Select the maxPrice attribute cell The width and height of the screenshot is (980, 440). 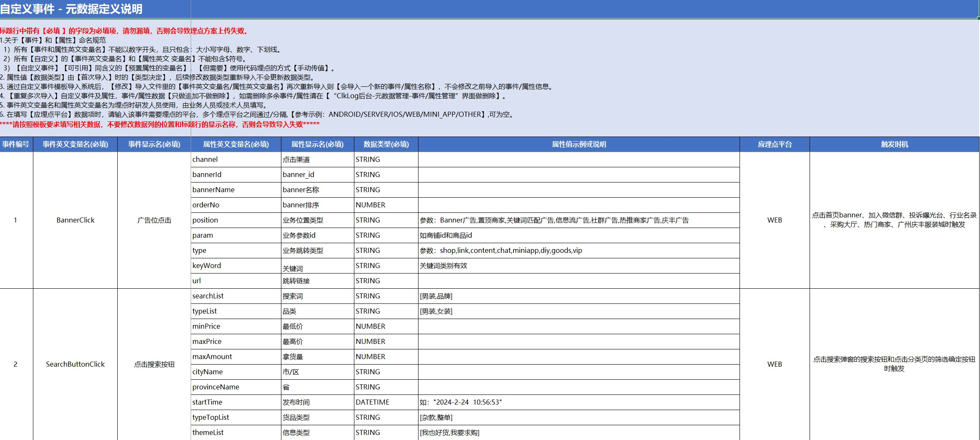click(236, 341)
